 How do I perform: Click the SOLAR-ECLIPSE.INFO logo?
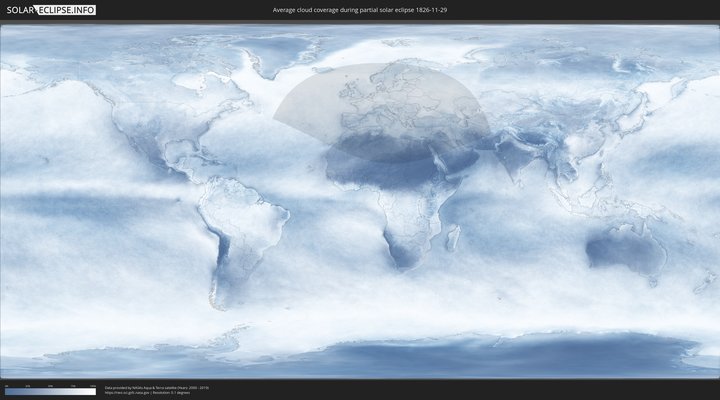[x=48, y=10]
